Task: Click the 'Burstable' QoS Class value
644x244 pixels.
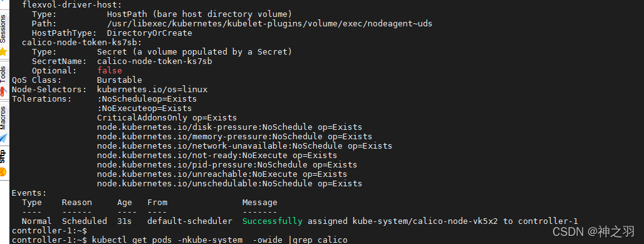Action: [120, 80]
